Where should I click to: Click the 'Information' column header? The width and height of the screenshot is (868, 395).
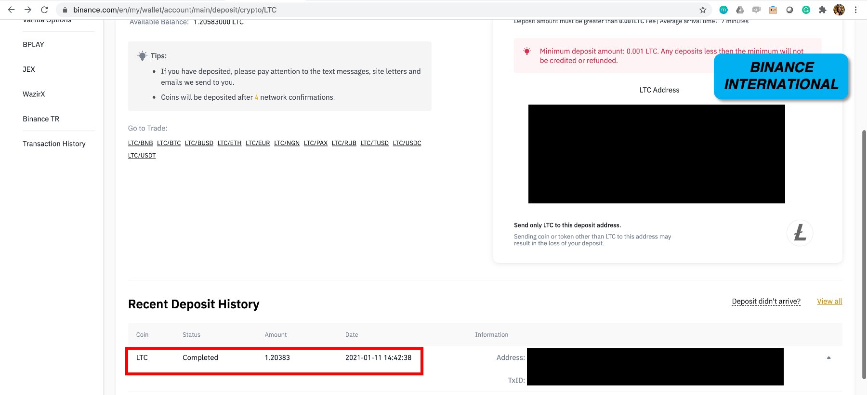coord(492,335)
